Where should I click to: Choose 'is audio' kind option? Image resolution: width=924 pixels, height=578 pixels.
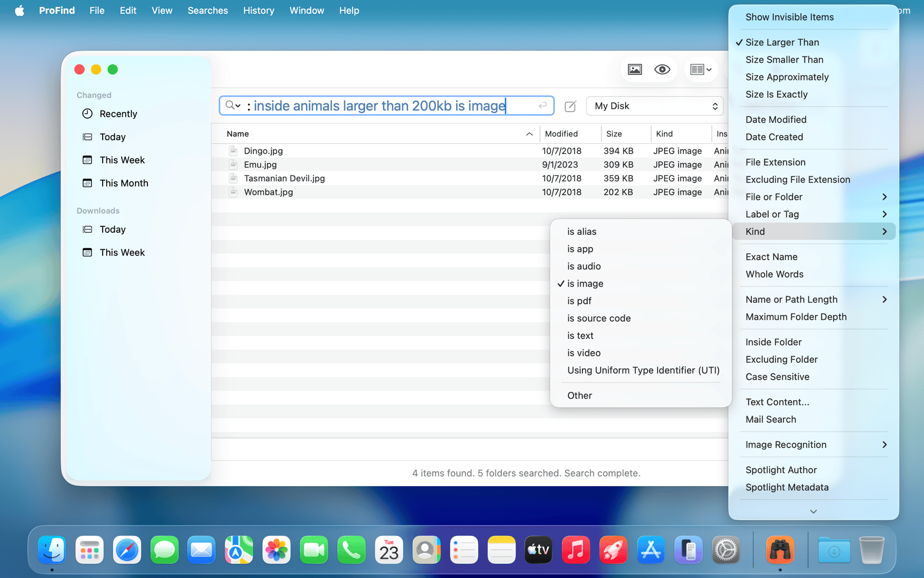641,266
